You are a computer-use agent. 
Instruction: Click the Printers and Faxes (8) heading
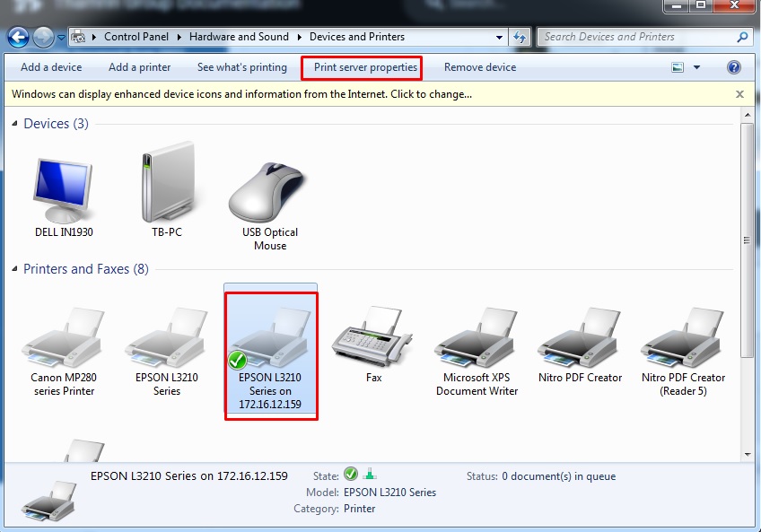pos(86,269)
